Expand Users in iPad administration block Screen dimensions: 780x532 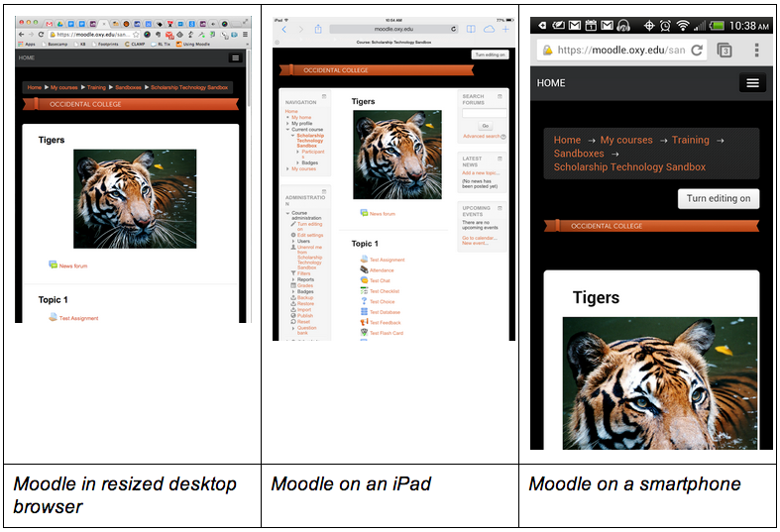[x=293, y=241]
